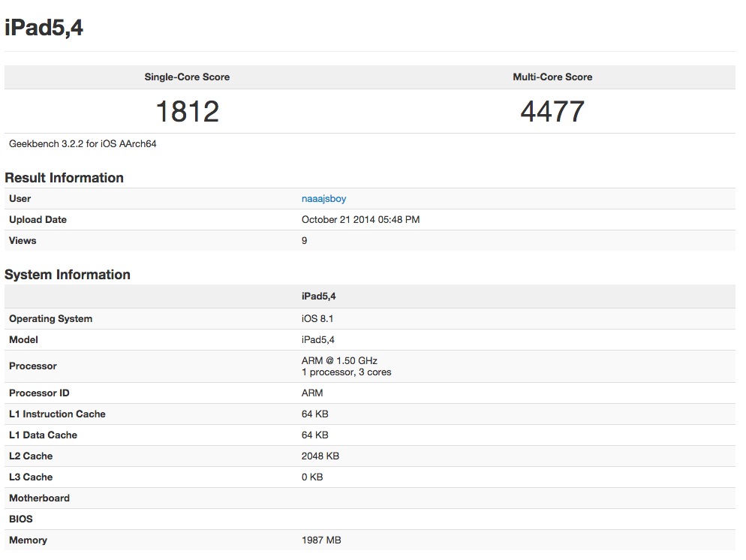Select the multi-core score 4477
This screenshot has height=560, width=746.
pyautogui.click(x=552, y=111)
